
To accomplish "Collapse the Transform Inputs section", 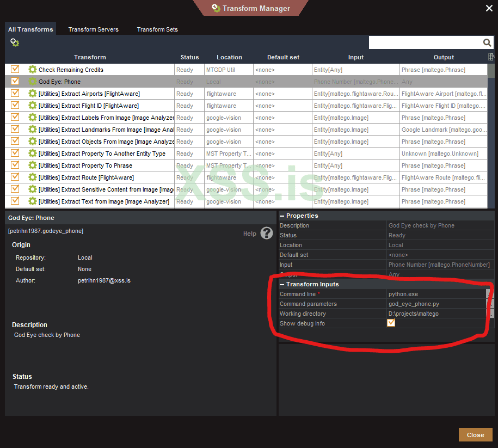I will [x=282, y=284].
